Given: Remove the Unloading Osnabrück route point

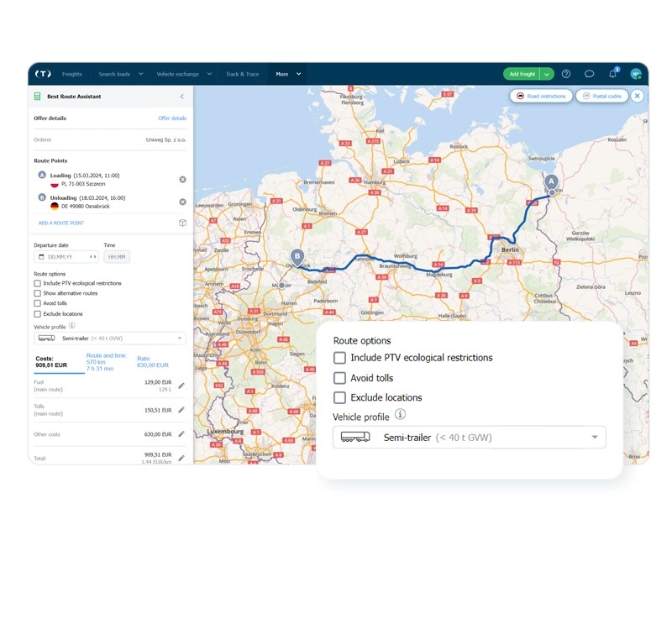Looking at the screenshot, I should tap(182, 202).
